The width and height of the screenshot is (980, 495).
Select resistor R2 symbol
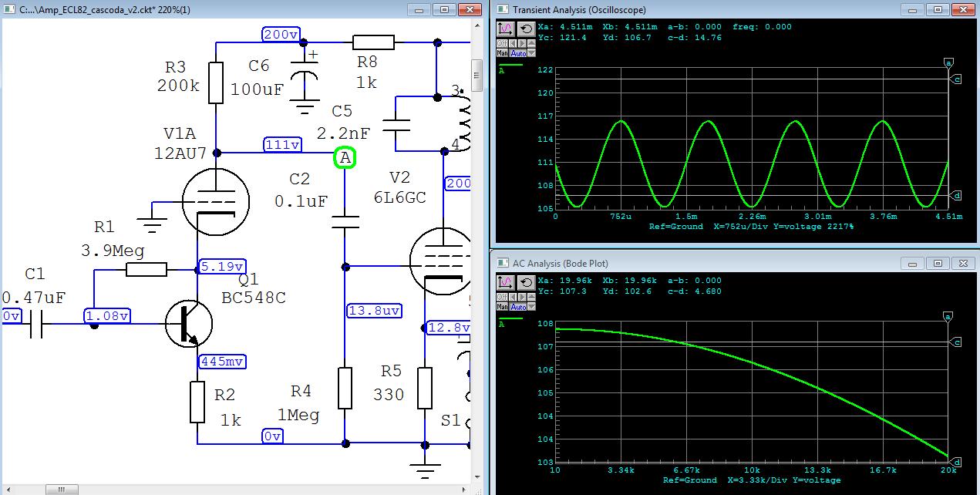pos(197,402)
